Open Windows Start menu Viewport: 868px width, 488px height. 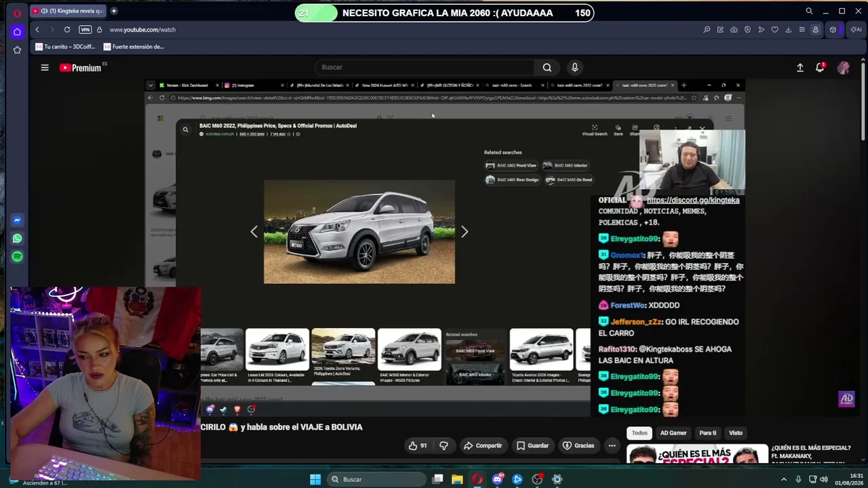click(x=315, y=479)
